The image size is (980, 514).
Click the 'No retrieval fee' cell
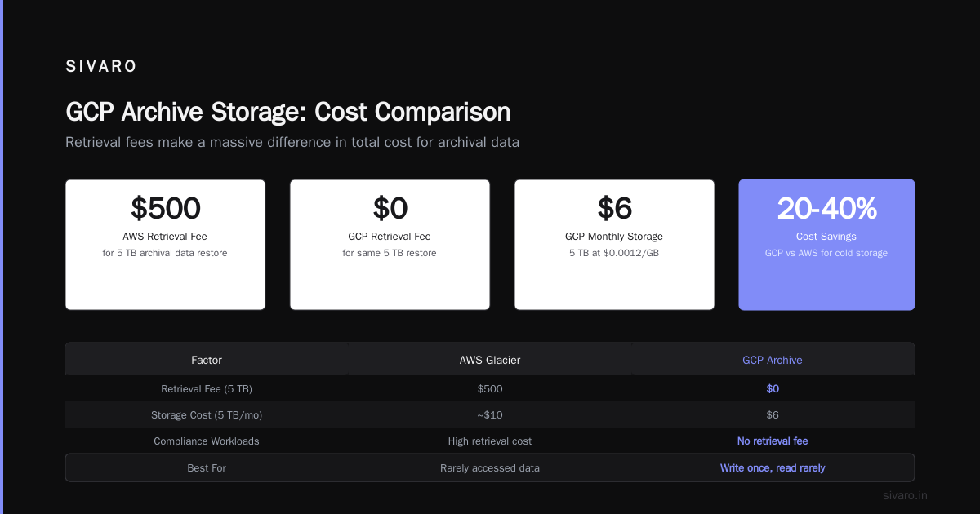(773, 441)
